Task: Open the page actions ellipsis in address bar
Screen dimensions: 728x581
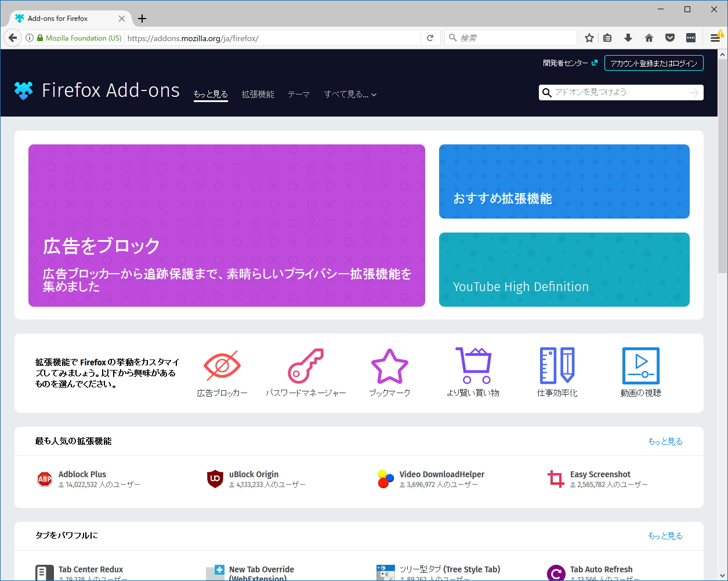Action: 690,37
